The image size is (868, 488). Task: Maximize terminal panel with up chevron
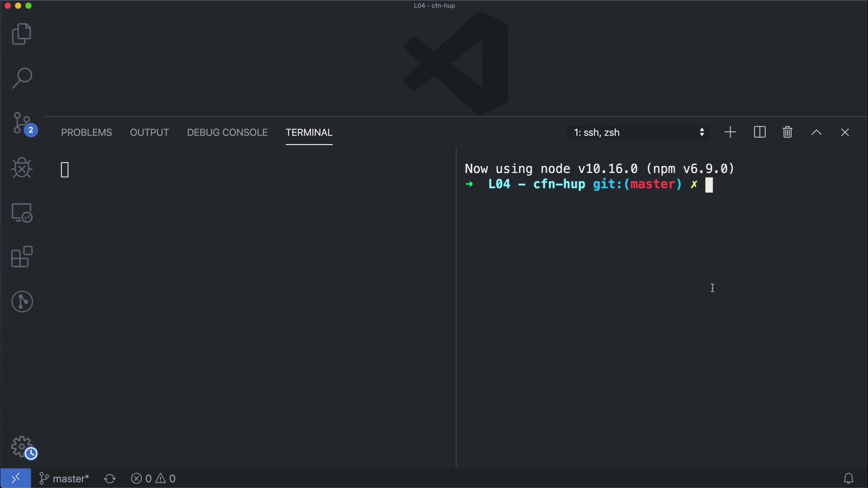(x=816, y=132)
